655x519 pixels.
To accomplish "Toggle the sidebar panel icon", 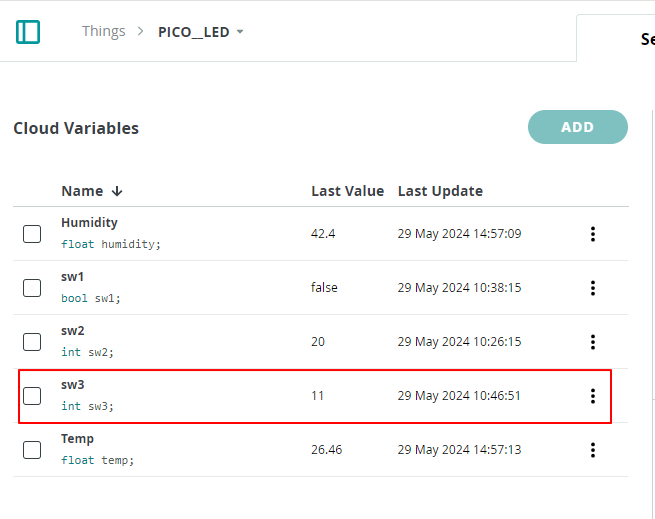I will 28,32.
